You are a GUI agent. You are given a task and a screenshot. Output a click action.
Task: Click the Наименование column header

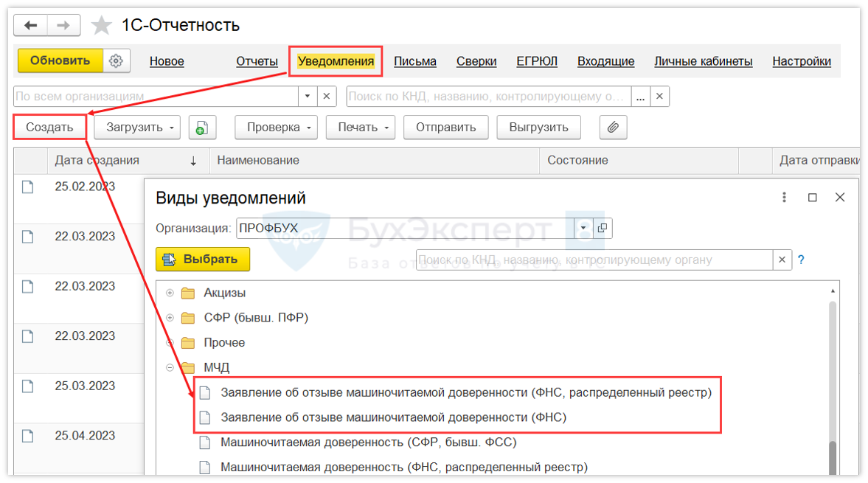(x=374, y=161)
